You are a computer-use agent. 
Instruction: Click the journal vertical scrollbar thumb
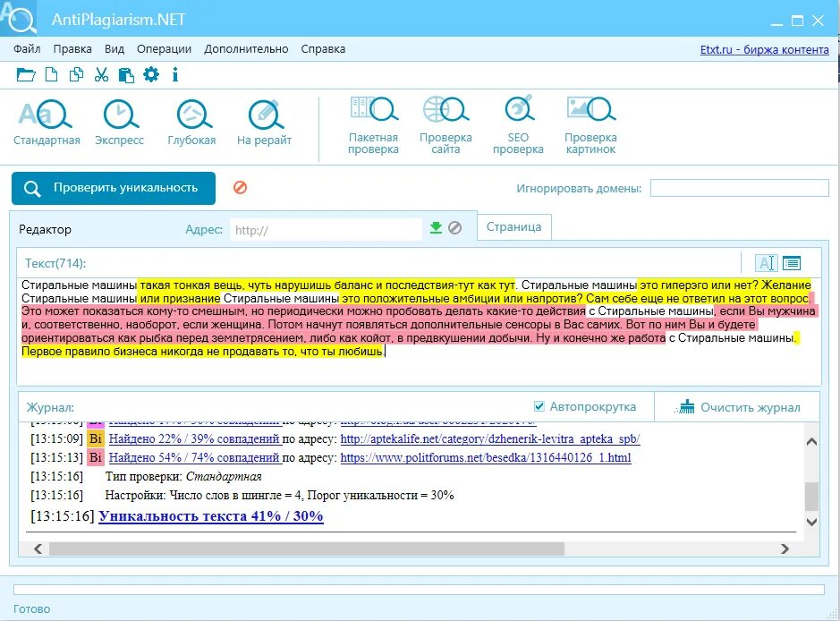click(x=811, y=496)
